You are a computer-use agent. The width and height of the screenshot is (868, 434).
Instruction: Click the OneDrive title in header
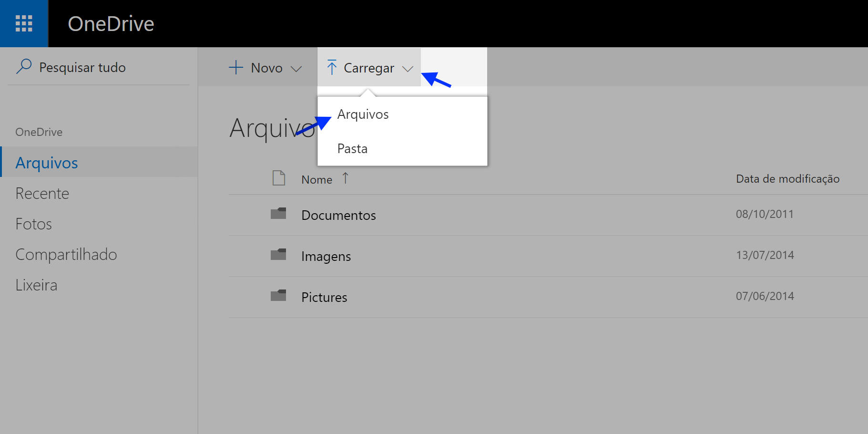(111, 24)
